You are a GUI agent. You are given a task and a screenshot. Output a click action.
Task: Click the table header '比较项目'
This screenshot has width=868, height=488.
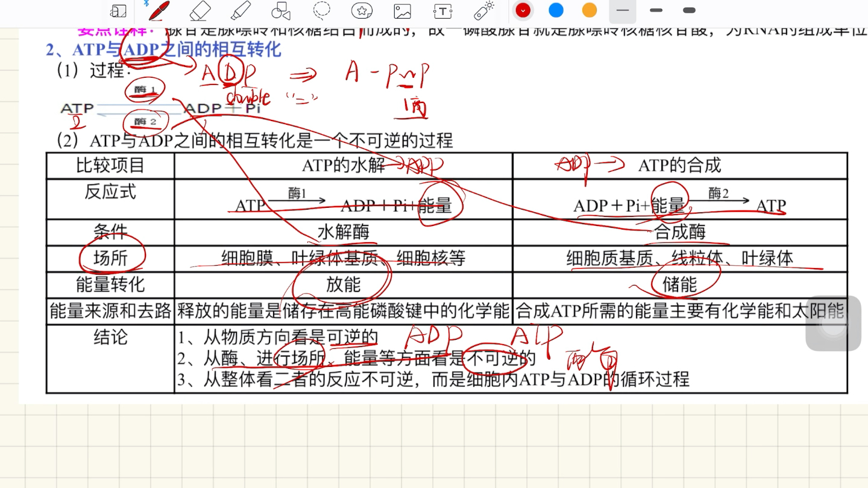110,165
